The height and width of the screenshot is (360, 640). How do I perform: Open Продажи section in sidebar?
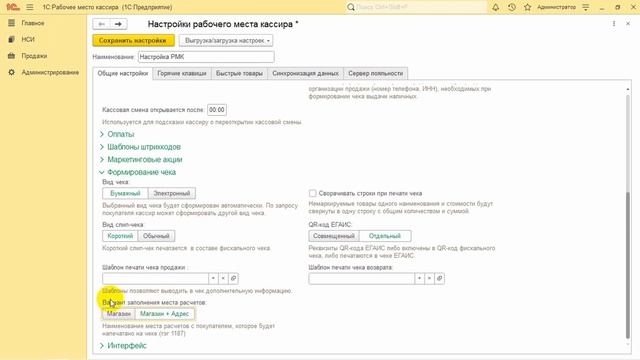click(x=34, y=56)
